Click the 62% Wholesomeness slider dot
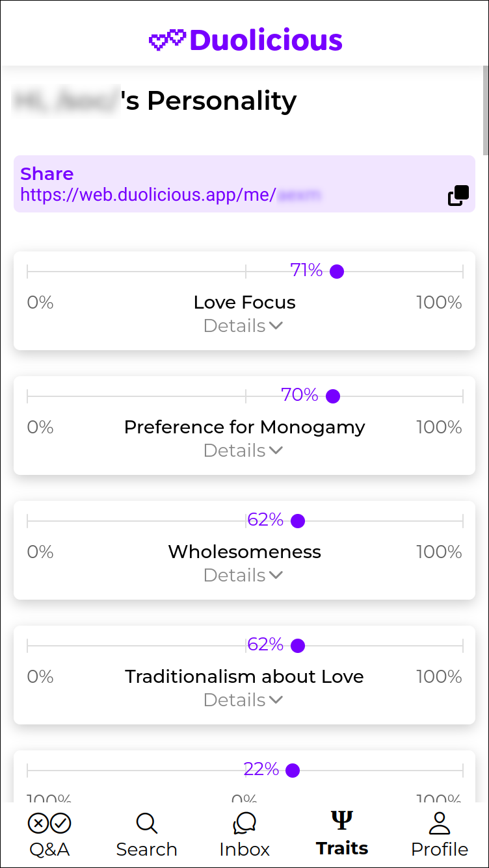This screenshot has height=868, width=489. [x=298, y=521]
